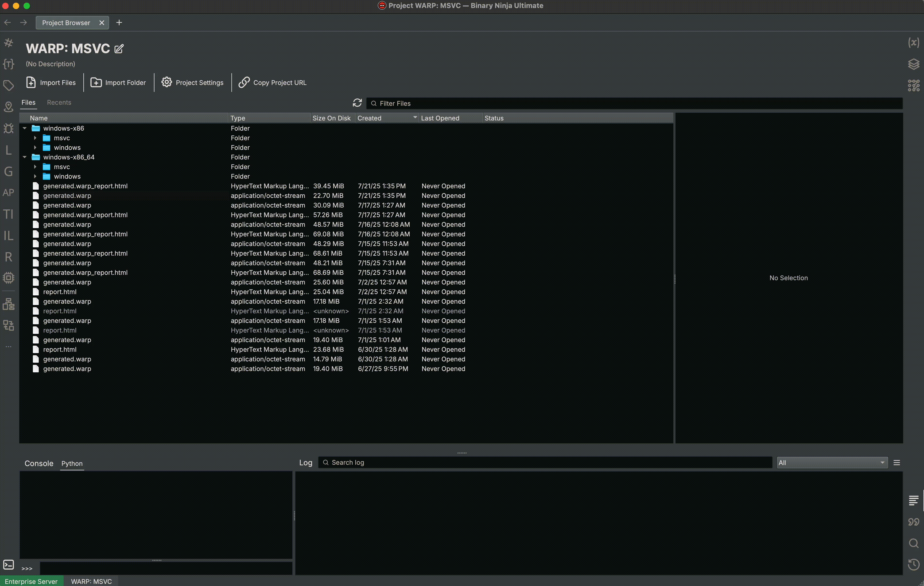
Task: Click the Filter Files search field
Action: [633, 103]
